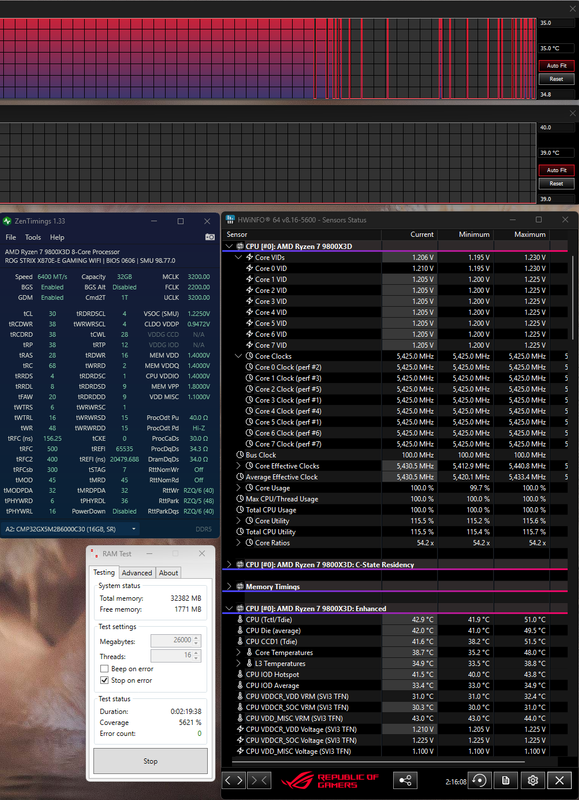Image resolution: width=579 pixels, height=800 pixels.
Task: Switch to the Advanced tab in RAM Test
Action: tap(137, 573)
